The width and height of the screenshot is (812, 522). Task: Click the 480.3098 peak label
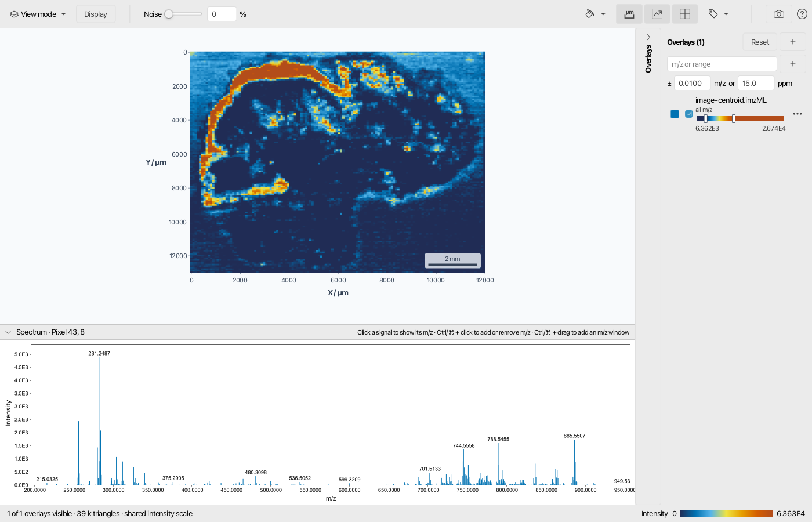pyautogui.click(x=256, y=472)
